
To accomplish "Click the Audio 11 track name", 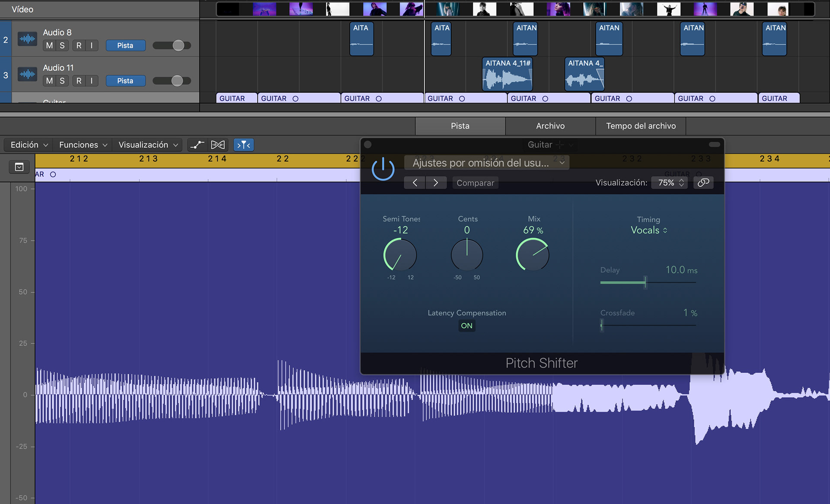I will pos(58,68).
